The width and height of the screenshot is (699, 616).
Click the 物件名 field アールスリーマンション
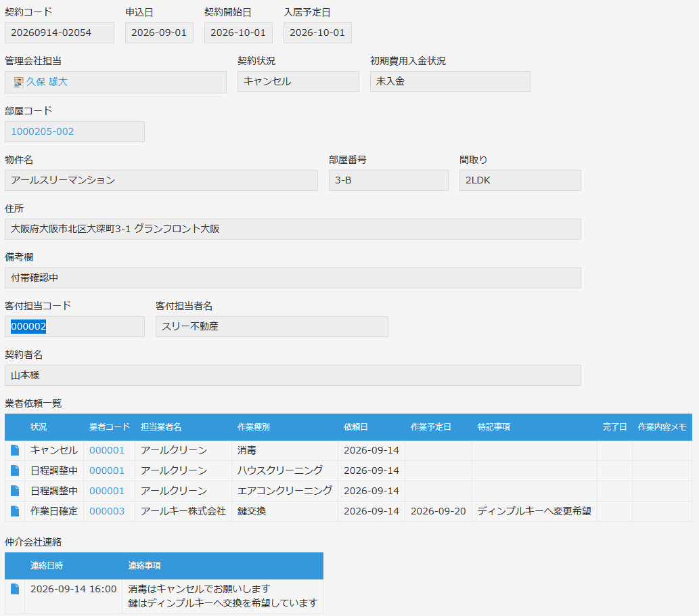(161, 180)
